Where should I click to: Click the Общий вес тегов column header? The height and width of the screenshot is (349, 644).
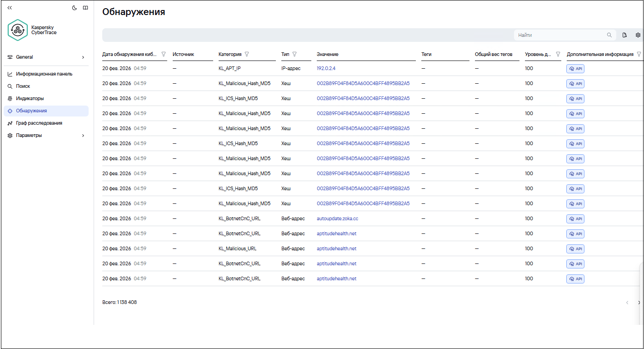pyautogui.click(x=494, y=54)
